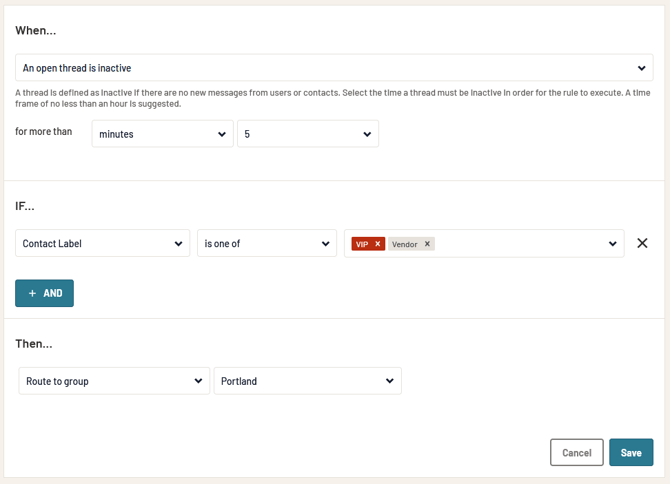This screenshot has width=670, height=484.
Task: Click the chevron on the trigger event selector
Action: [x=642, y=68]
